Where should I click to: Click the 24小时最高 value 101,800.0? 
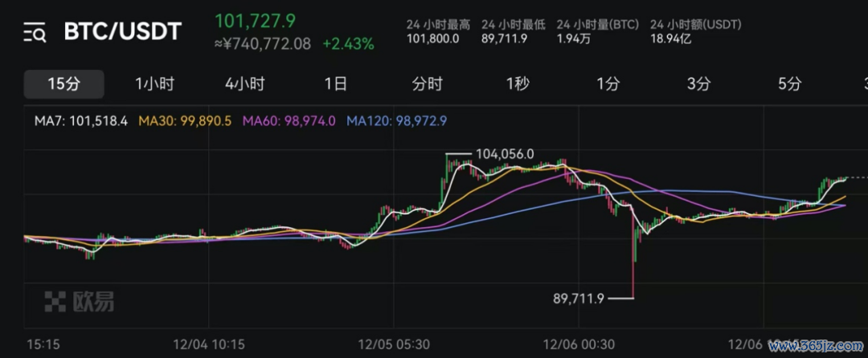(433, 39)
